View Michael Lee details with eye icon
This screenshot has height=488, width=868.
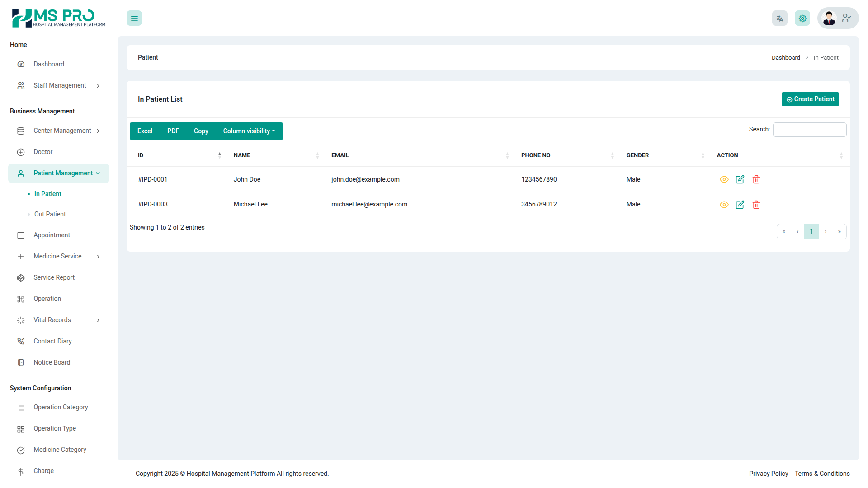pos(724,205)
